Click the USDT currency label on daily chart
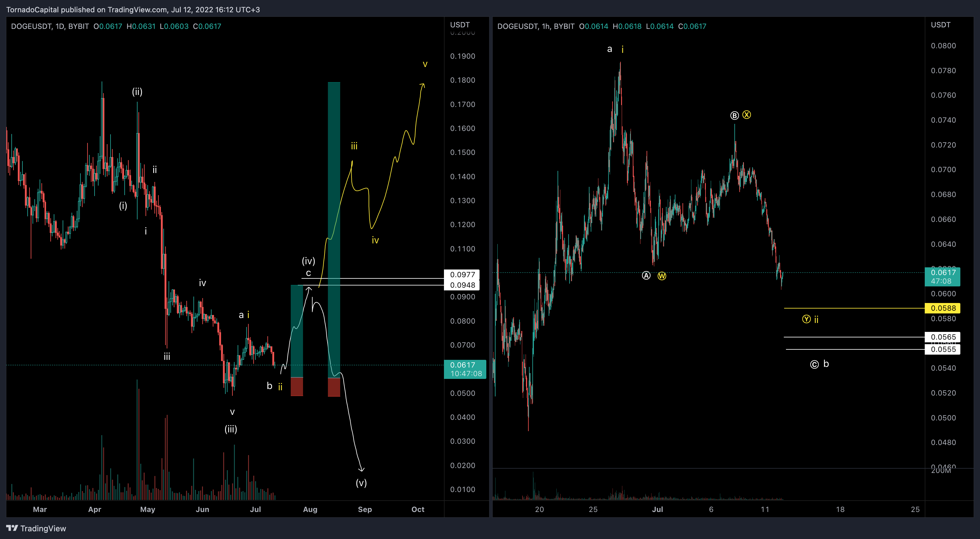Screen dimensions: 980x539 tap(460, 25)
